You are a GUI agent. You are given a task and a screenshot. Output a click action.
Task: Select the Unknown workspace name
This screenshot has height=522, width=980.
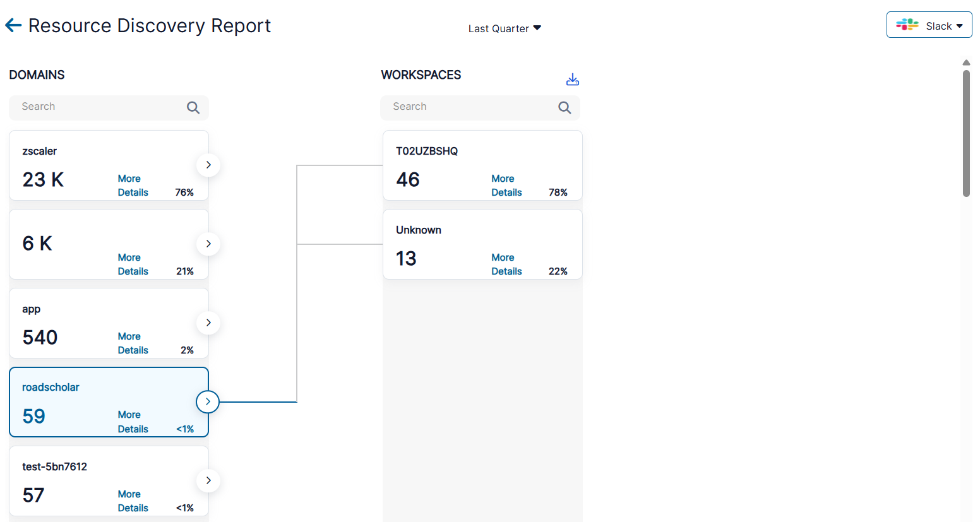(419, 230)
